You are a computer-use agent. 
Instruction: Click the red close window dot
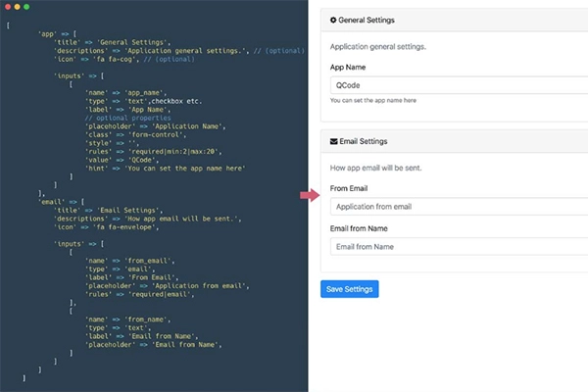8,7
